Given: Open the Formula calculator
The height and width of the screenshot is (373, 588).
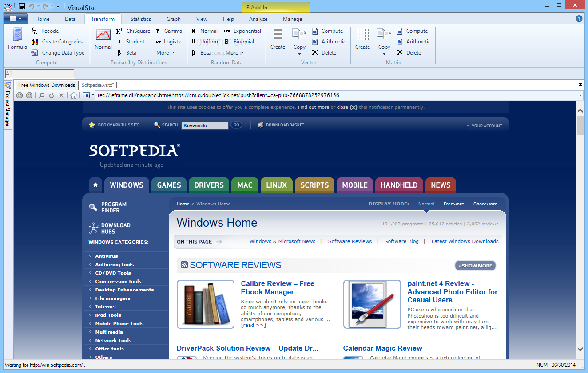Looking at the screenshot, I should coord(17,39).
